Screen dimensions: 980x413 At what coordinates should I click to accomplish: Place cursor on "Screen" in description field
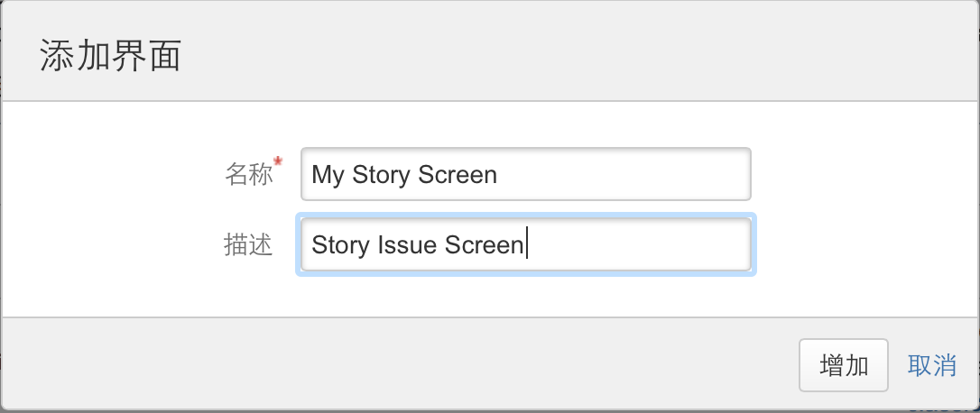[x=484, y=244]
